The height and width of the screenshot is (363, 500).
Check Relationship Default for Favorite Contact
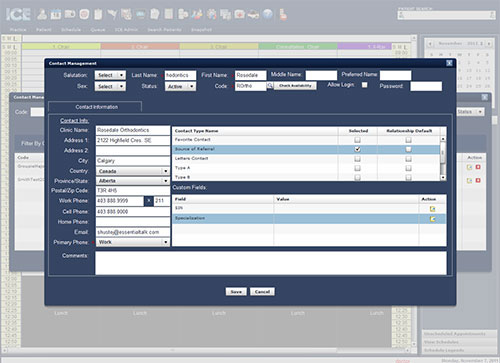tap(408, 140)
